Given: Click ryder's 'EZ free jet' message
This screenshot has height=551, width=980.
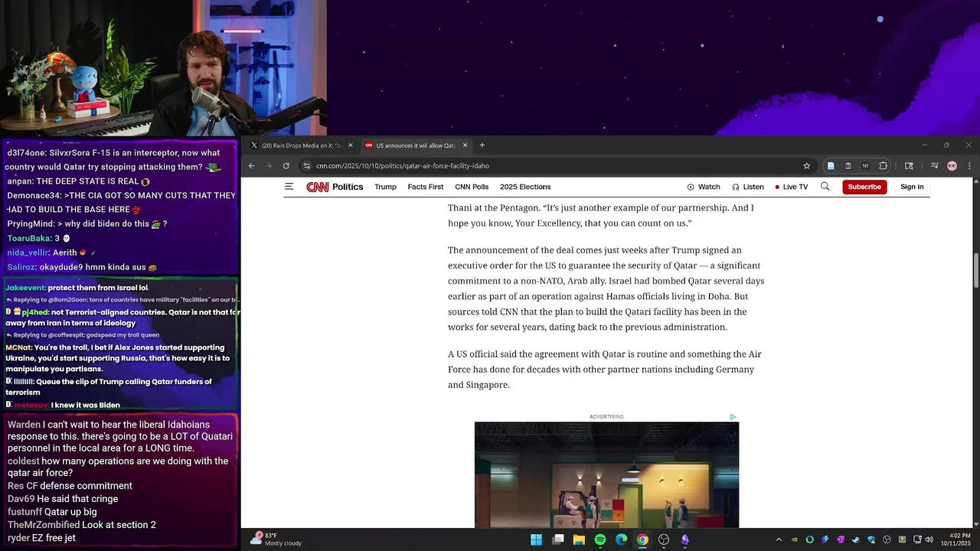Looking at the screenshot, I should point(41,538).
